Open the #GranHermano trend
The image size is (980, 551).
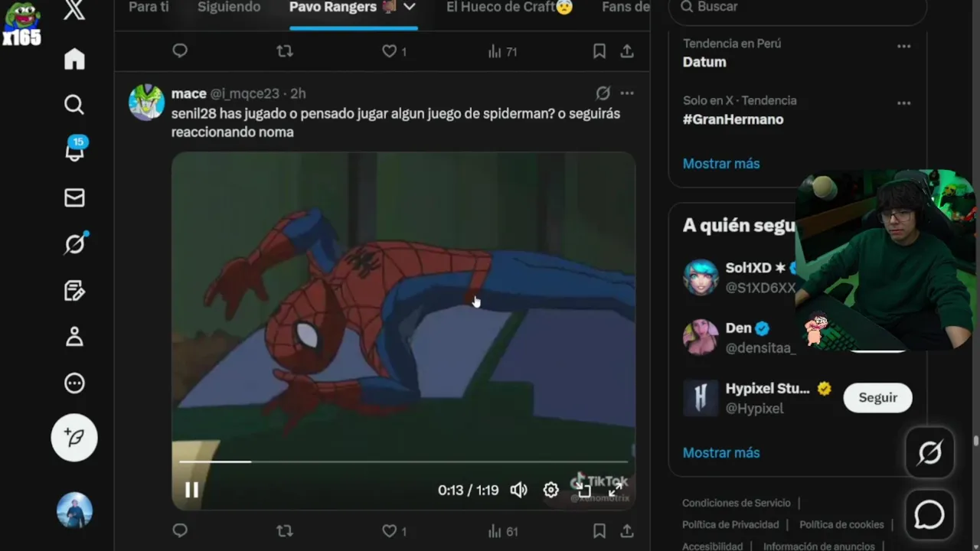click(733, 119)
